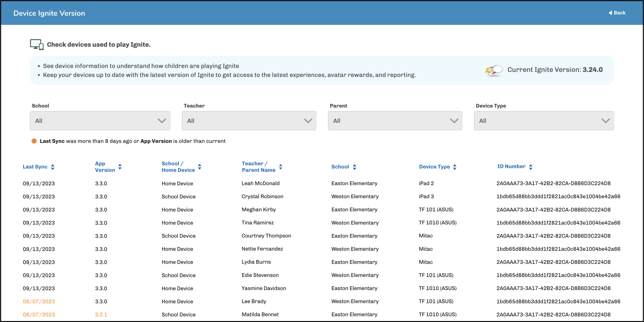Sort by Device Type arrows icon
The height and width of the screenshot is (322, 644).
[455, 167]
